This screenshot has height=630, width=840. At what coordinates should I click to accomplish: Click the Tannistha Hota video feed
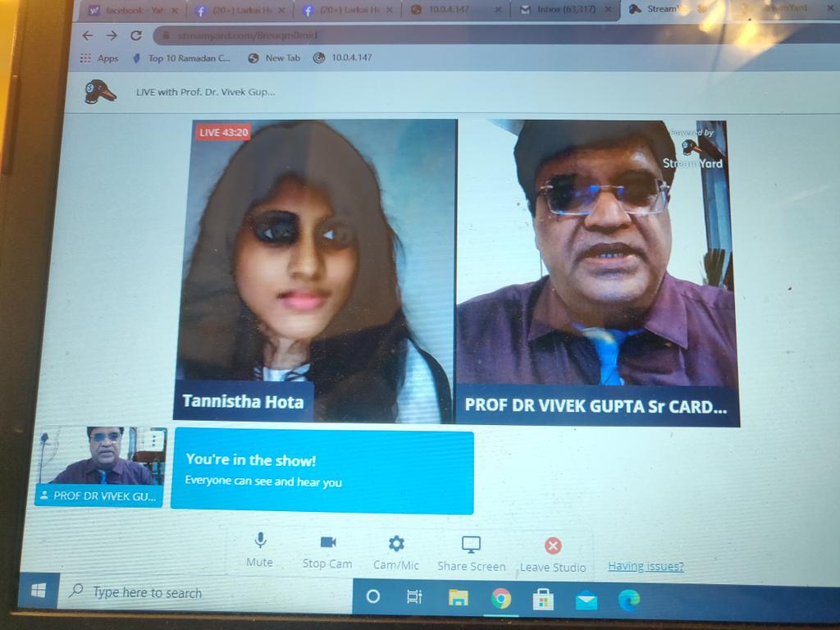point(315,271)
